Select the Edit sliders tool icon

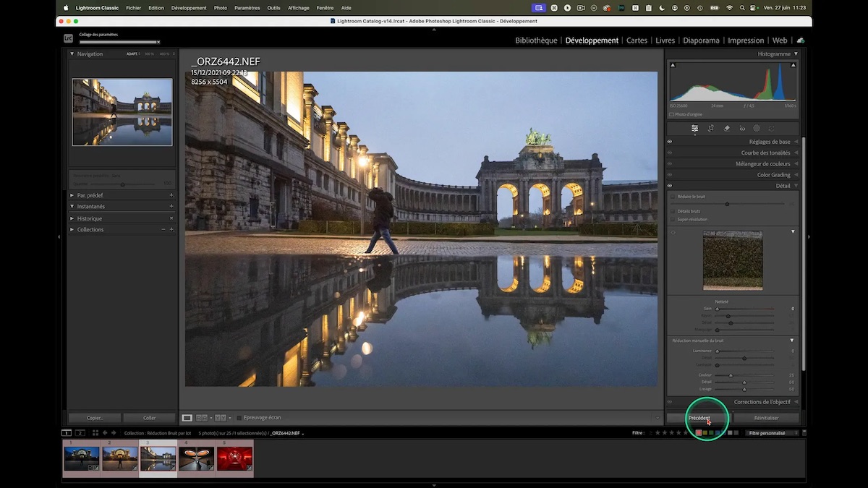694,128
